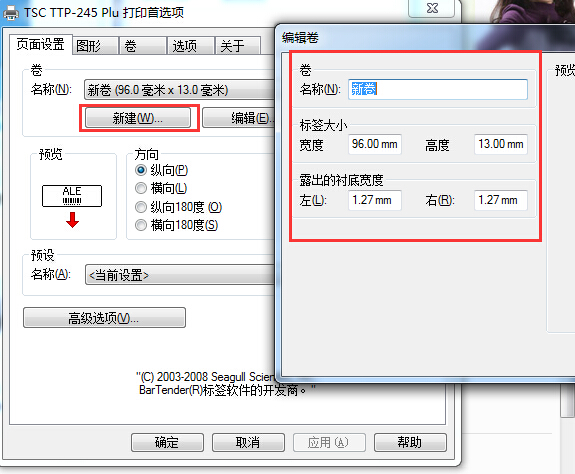Switch to the 卷 tab
Screen dimensions: 575x474
143,46
